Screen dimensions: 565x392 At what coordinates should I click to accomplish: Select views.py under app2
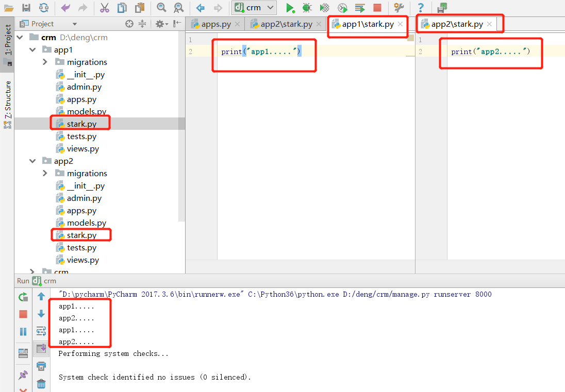click(x=77, y=260)
